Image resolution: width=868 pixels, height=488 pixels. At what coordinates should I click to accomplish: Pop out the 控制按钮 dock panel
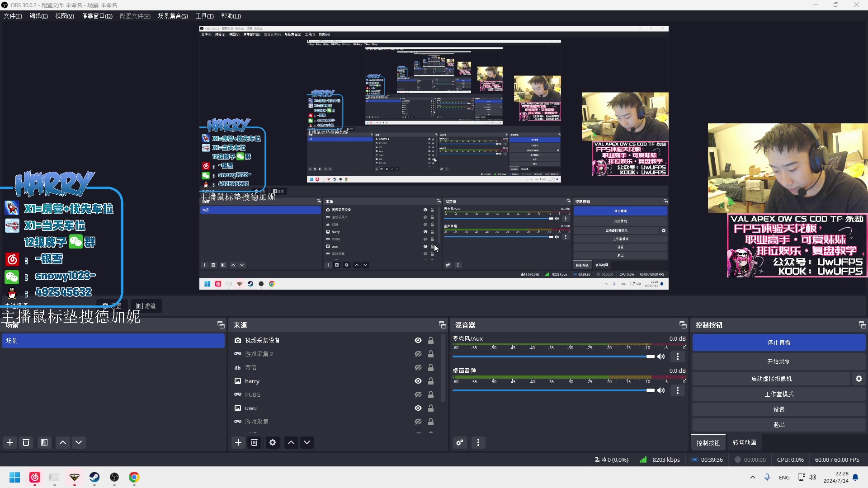pos(862,325)
